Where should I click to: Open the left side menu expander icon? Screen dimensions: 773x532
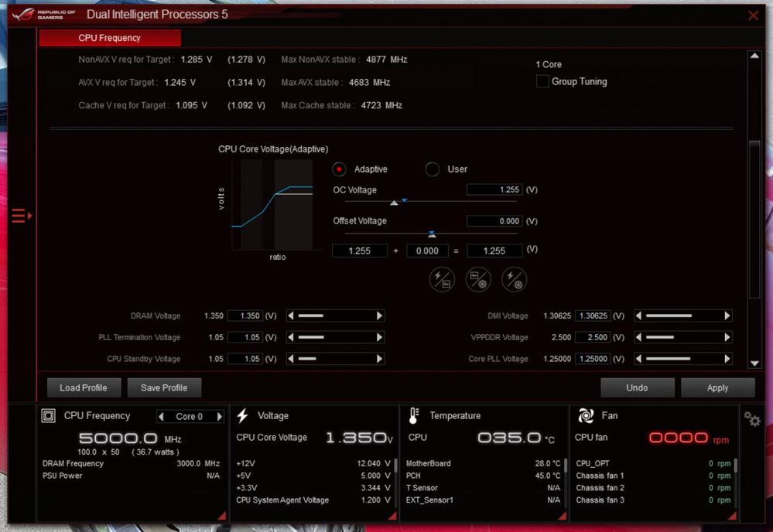pyautogui.click(x=22, y=216)
